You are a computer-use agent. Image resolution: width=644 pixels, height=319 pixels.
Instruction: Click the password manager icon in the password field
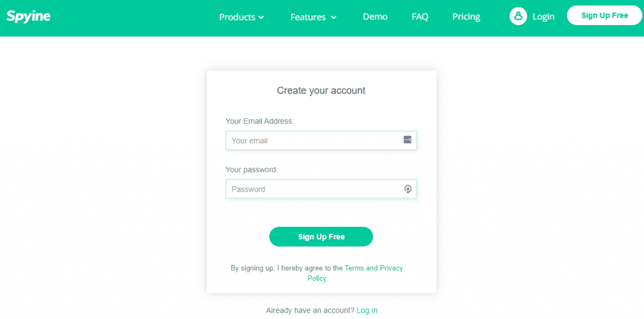(408, 188)
